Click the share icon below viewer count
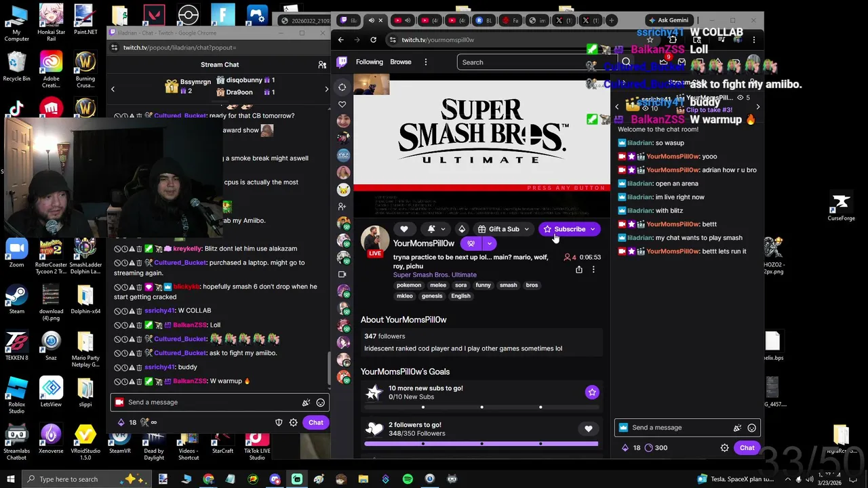Image resolution: width=868 pixels, height=488 pixels. click(578, 269)
